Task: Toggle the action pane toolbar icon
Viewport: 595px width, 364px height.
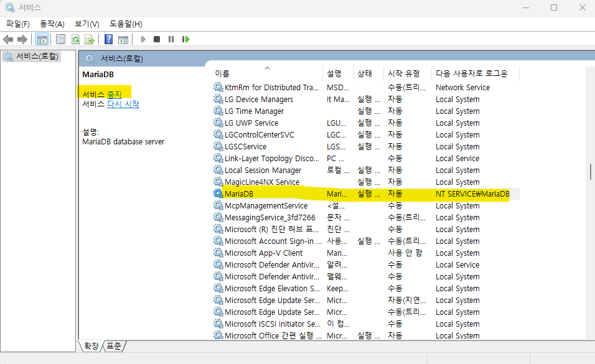Action: (x=123, y=39)
